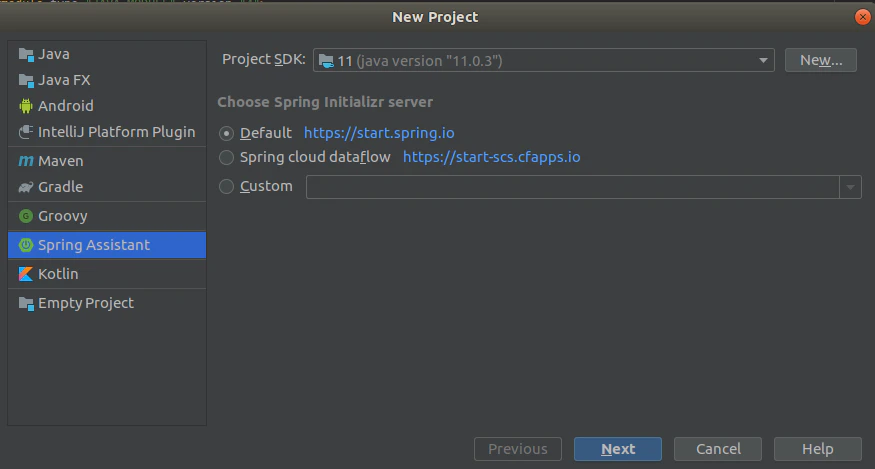Click the Spring Assistant power icon
The image size is (875, 469).
pos(26,245)
